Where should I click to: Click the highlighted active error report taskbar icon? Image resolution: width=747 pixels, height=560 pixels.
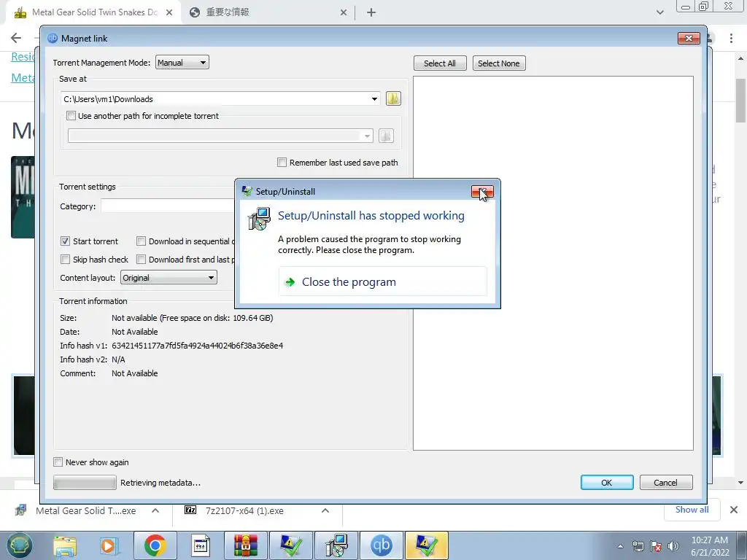coord(426,545)
